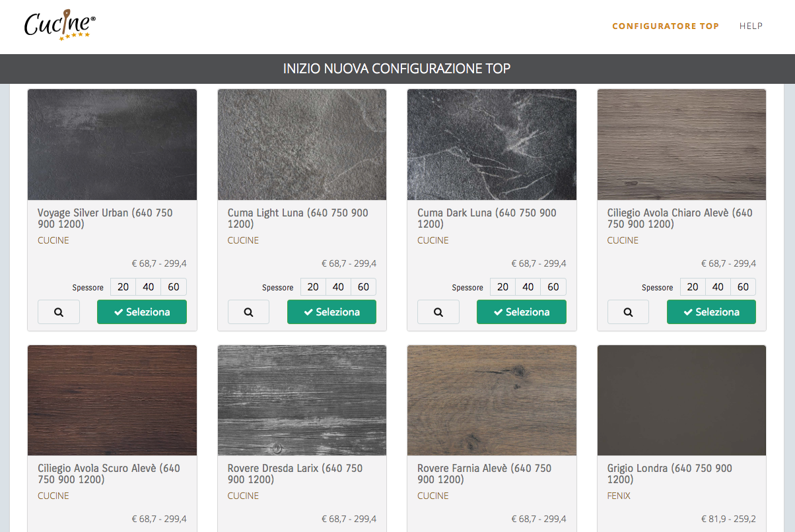Choose thickness 60 for Voyage Silver Urban
The image size is (795, 532).
[174, 287]
